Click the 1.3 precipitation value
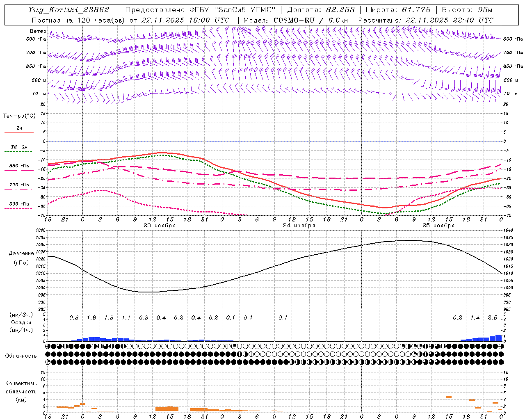Screen dimensions: 525x420 (x=109, y=318)
